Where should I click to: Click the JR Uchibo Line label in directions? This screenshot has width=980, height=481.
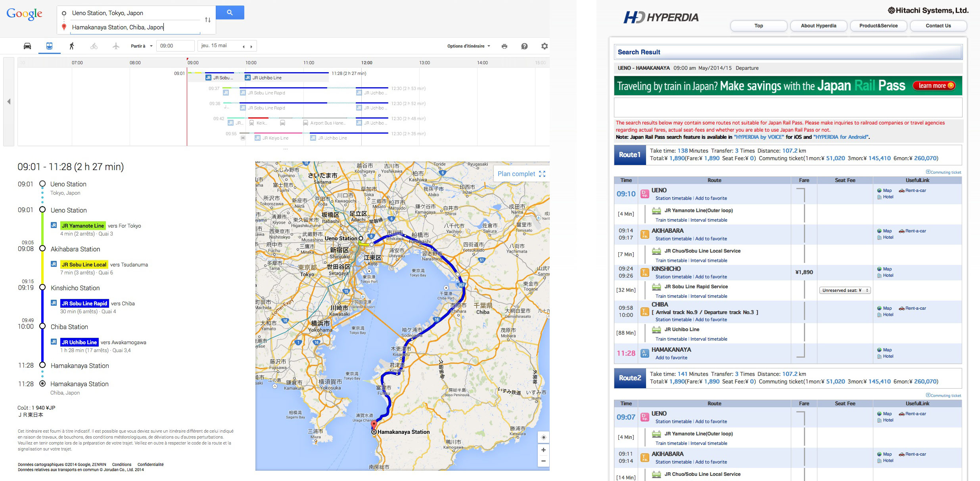[x=79, y=342]
